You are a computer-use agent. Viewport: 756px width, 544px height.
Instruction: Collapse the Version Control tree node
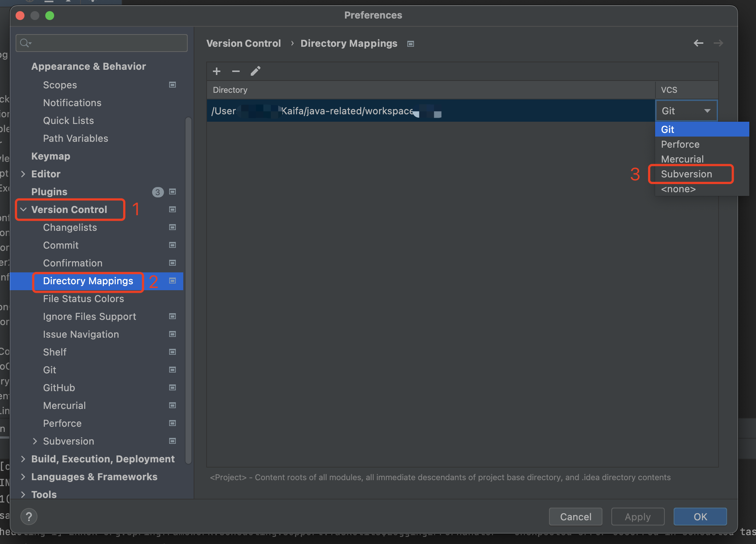pyautogui.click(x=23, y=209)
